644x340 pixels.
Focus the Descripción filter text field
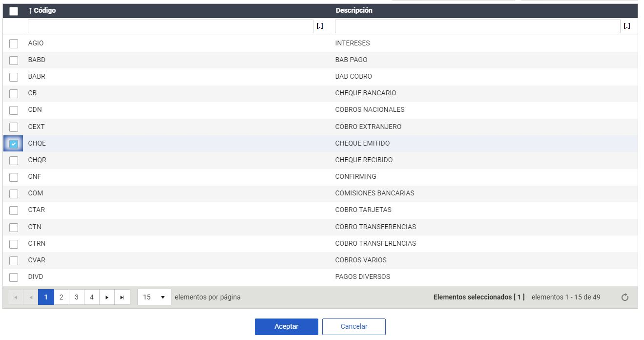(477, 26)
